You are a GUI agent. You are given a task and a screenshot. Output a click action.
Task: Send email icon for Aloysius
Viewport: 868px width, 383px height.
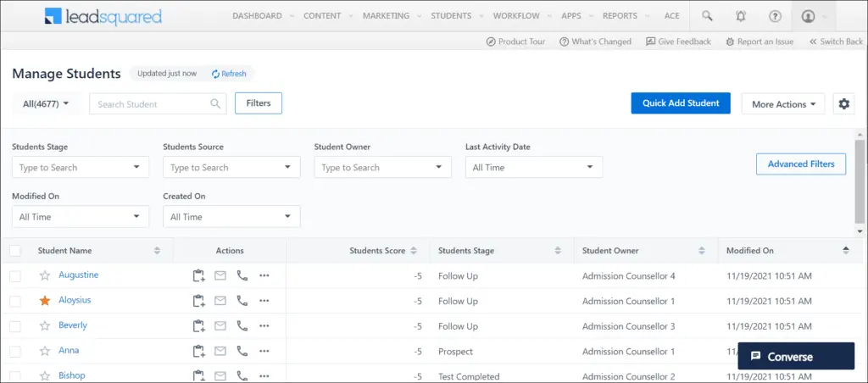pos(220,301)
